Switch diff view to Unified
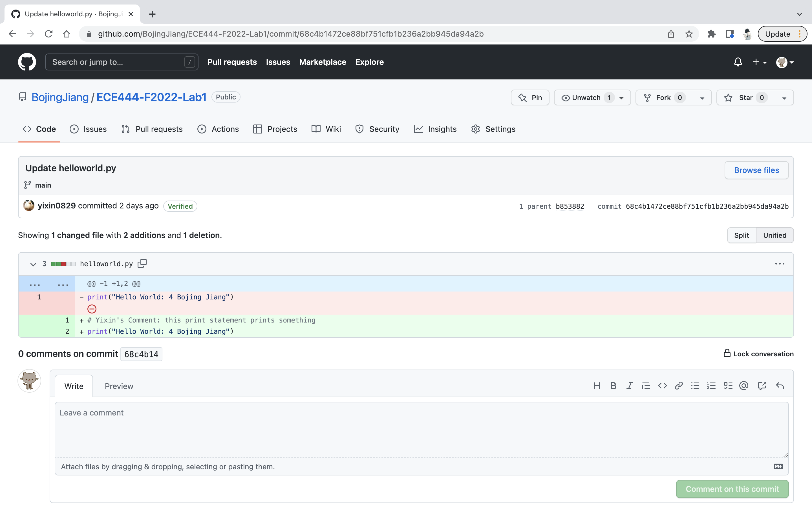 775,235
